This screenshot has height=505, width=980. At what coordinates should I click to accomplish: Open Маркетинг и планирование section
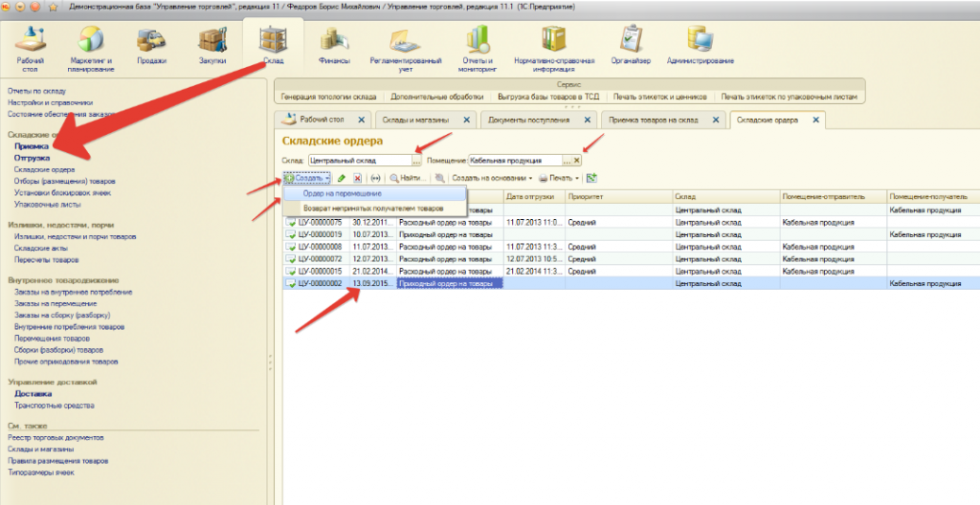click(x=91, y=46)
